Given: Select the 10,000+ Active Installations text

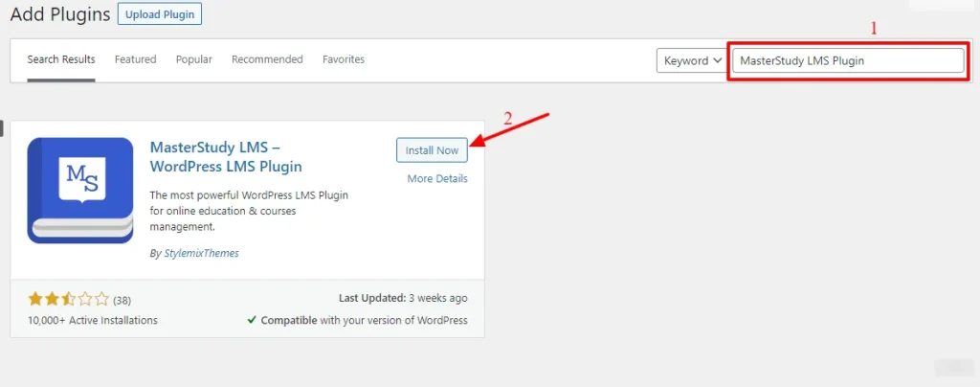Looking at the screenshot, I should [93, 320].
